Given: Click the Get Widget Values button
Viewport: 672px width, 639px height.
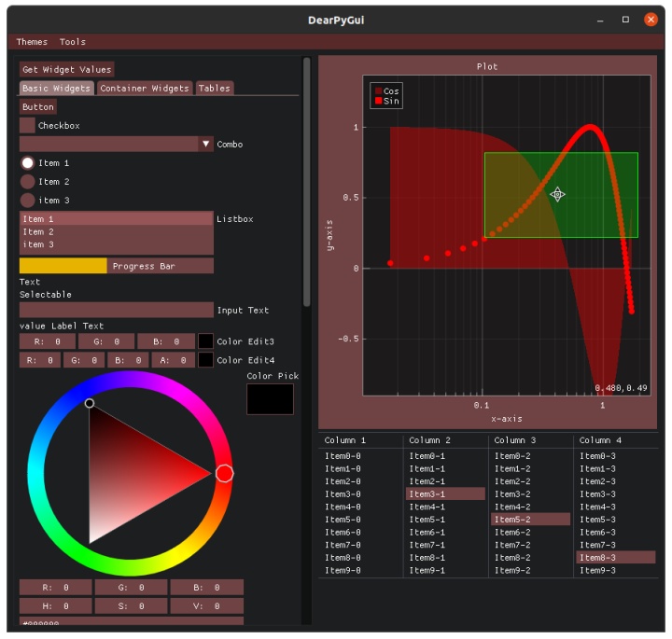Looking at the screenshot, I should (x=66, y=69).
